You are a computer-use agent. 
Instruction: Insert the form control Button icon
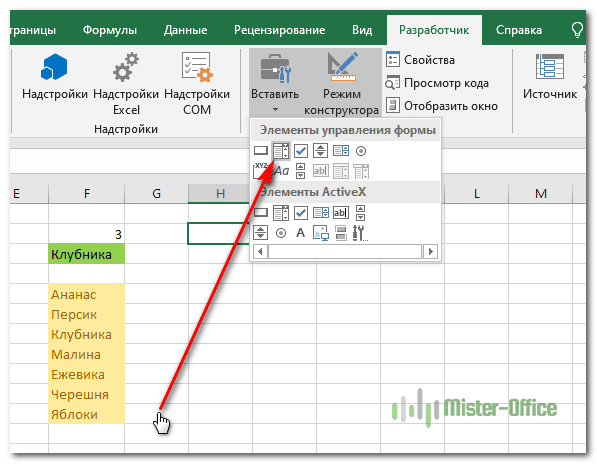pyautogui.click(x=261, y=151)
